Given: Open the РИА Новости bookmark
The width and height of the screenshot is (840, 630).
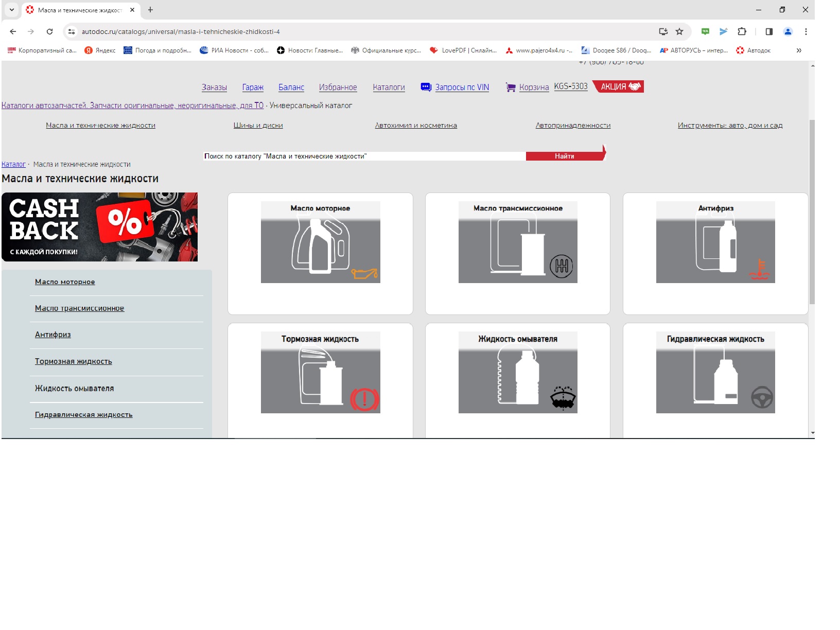Looking at the screenshot, I should (234, 50).
